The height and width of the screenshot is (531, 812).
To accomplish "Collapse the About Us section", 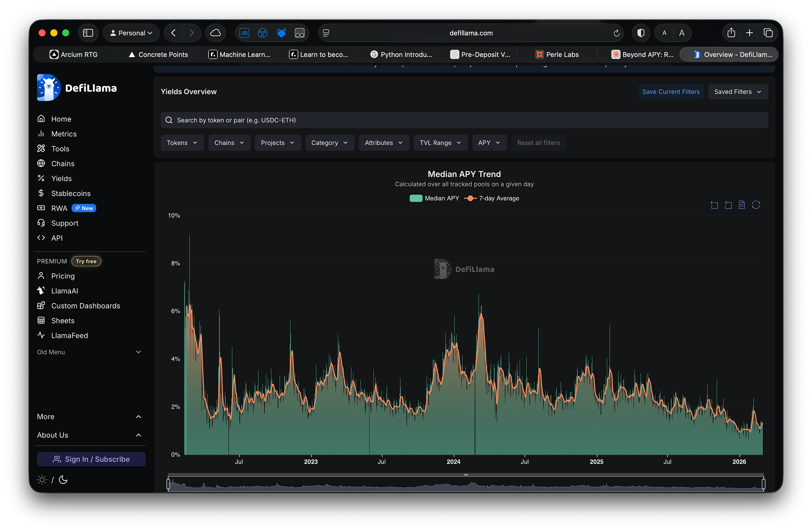I will click(89, 435).
